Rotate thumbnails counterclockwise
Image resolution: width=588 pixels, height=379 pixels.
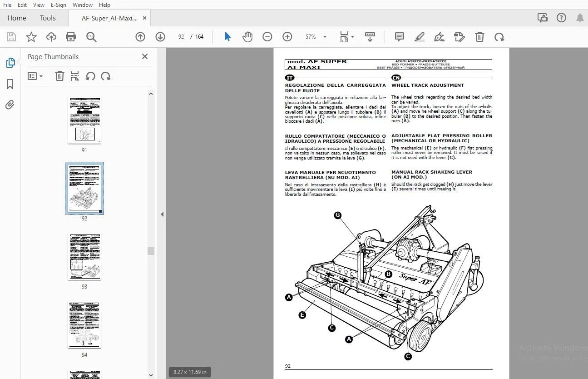click(x=90, y=76)
